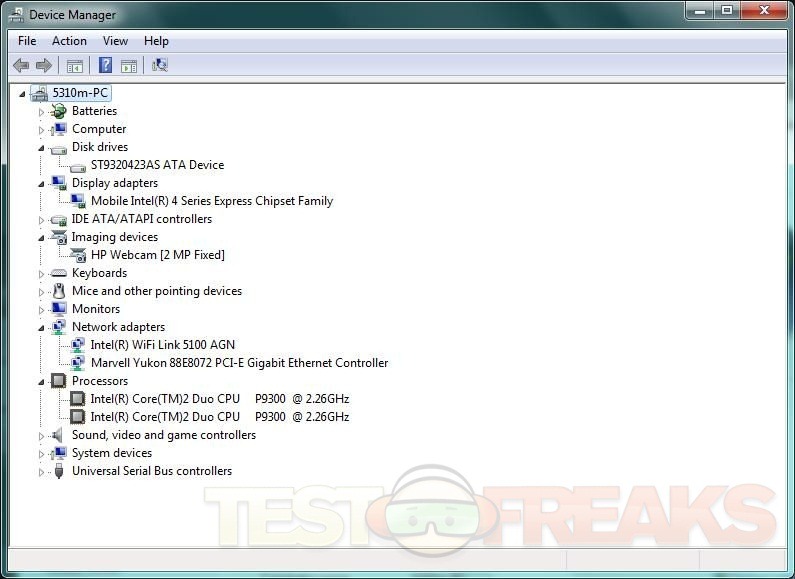Image resolution: width=795 pixels, height=579 pixels.
Task: Expand Mice and other pointing devices node
Action: click(42, 292)
